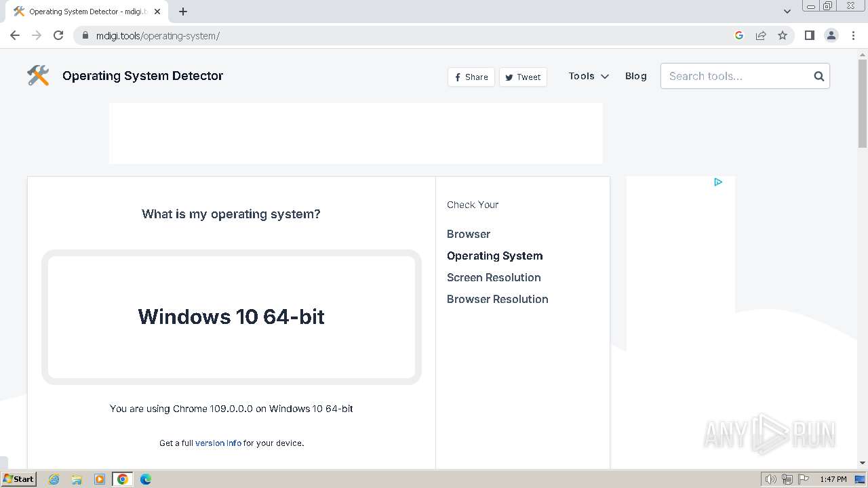Click the 'You are using Chrome 109.0.0.0' text
The height and width of the screenshot is (488, 868).
click(x=231, y=409)
